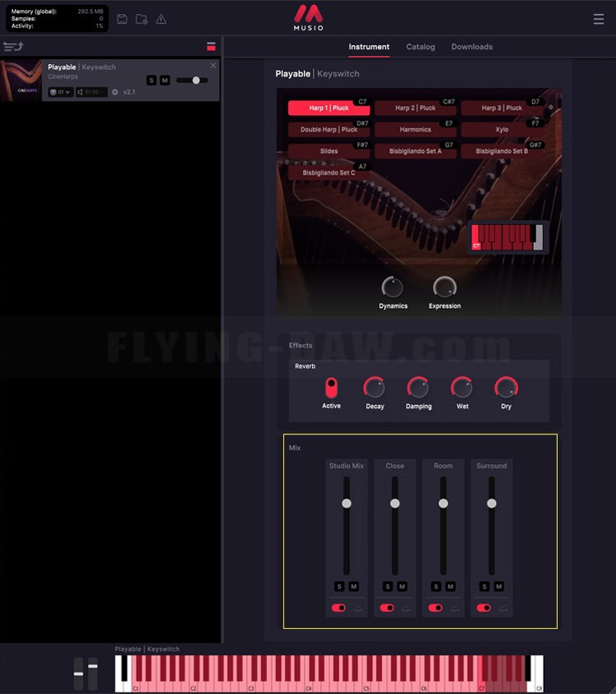The image size is (616, 694).
Task: Click the Surround mic download-check icon
Action: coord(503,608)
